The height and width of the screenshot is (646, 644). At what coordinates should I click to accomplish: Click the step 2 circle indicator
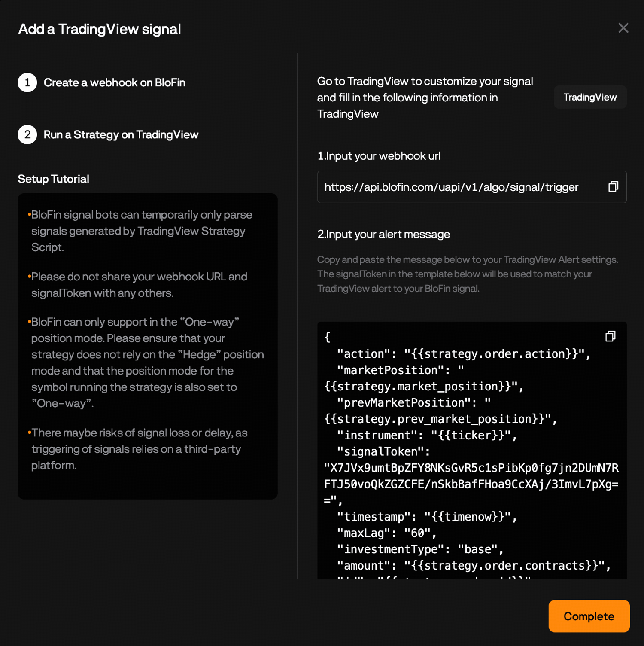(x=27, y=134)
